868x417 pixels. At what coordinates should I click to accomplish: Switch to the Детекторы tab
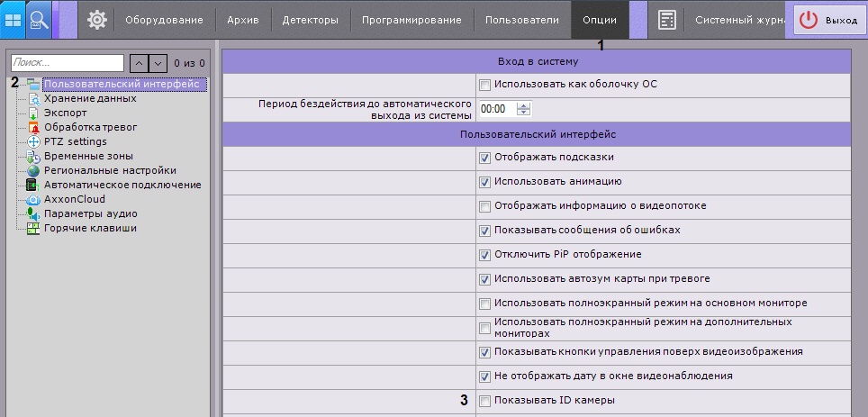[x=310, y=20]
